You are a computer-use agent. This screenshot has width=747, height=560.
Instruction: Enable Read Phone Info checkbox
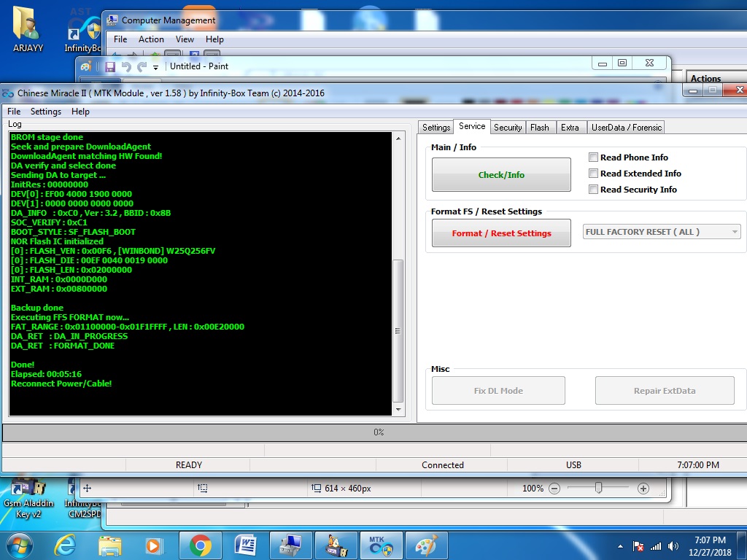(x=593, y=157)
